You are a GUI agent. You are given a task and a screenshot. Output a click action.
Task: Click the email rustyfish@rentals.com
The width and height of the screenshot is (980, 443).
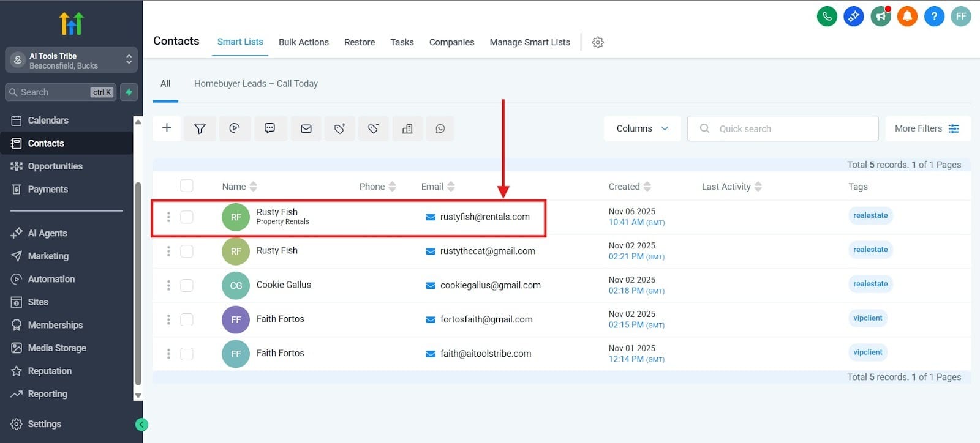tap(485, 217)
